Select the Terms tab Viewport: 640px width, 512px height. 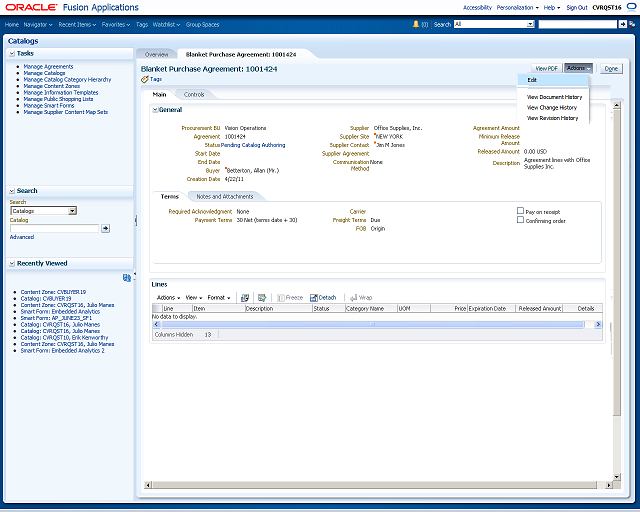click(x=170, y=196)
